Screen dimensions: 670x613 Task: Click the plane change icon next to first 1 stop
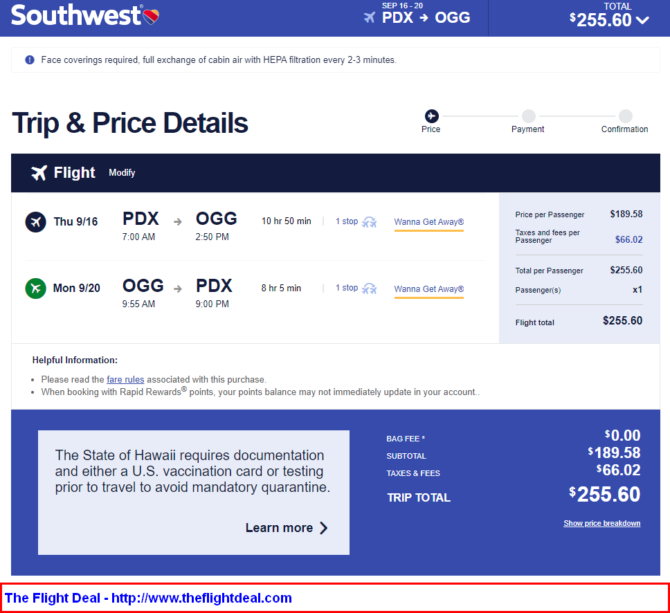pyautogui.click(x=370, y=222)
